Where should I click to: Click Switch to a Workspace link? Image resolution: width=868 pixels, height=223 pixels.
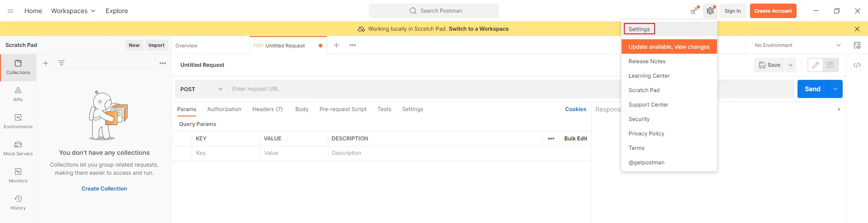pos(479,29)
